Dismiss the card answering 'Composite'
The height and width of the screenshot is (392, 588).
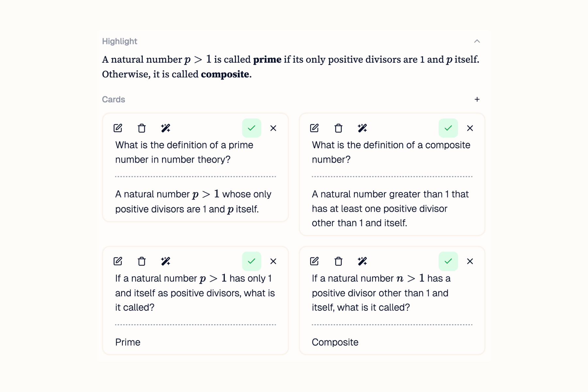point(470,261)
